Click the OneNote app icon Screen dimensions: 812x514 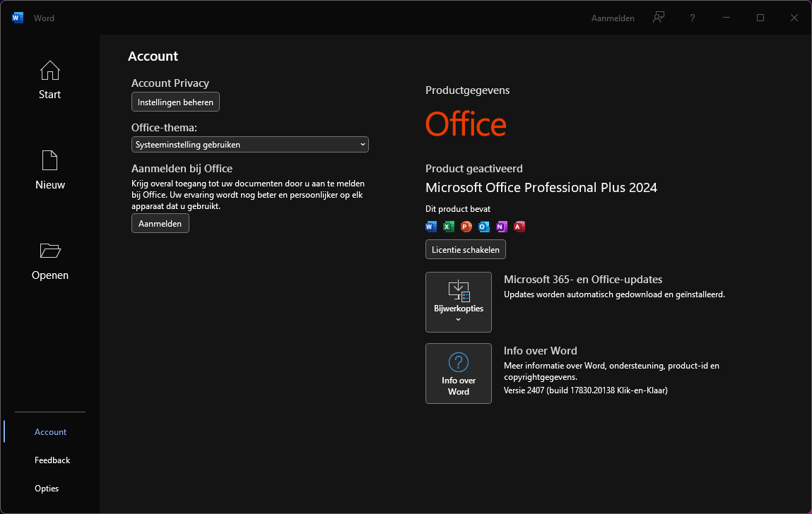(501, 226)
